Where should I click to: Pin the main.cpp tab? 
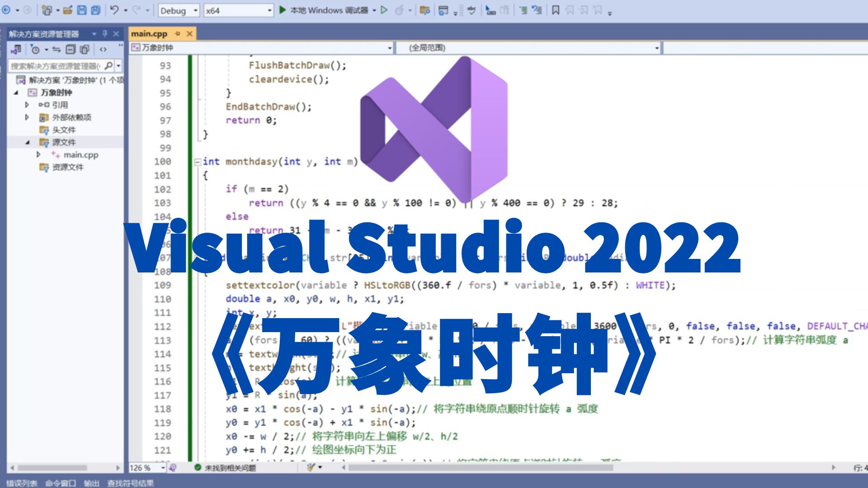point(178,34)
